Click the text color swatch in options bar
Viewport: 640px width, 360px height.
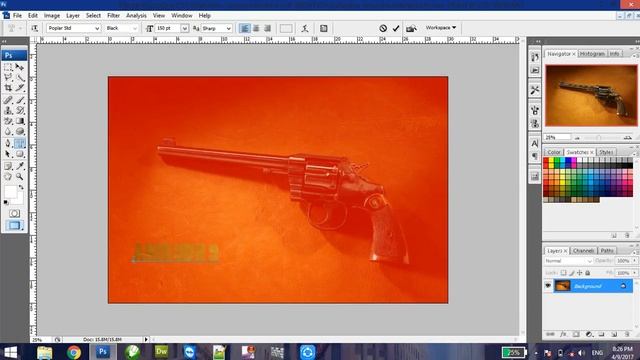click(x=286, y=28)
